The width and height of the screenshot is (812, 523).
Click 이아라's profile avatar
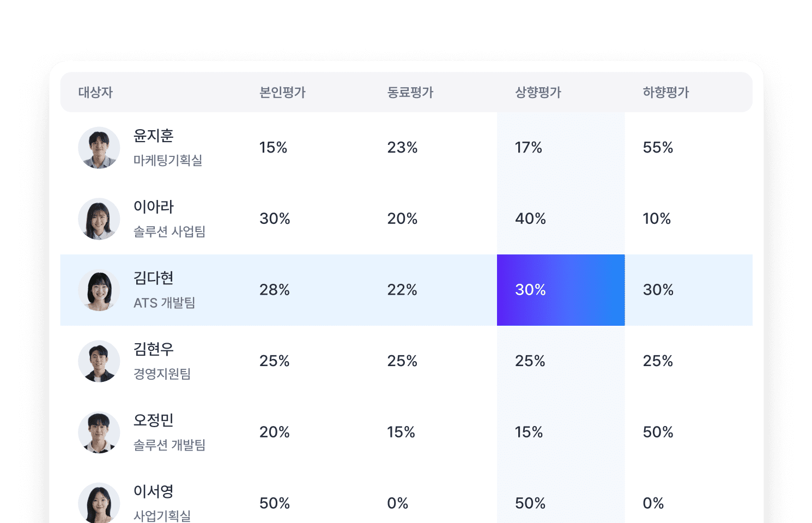99,219
